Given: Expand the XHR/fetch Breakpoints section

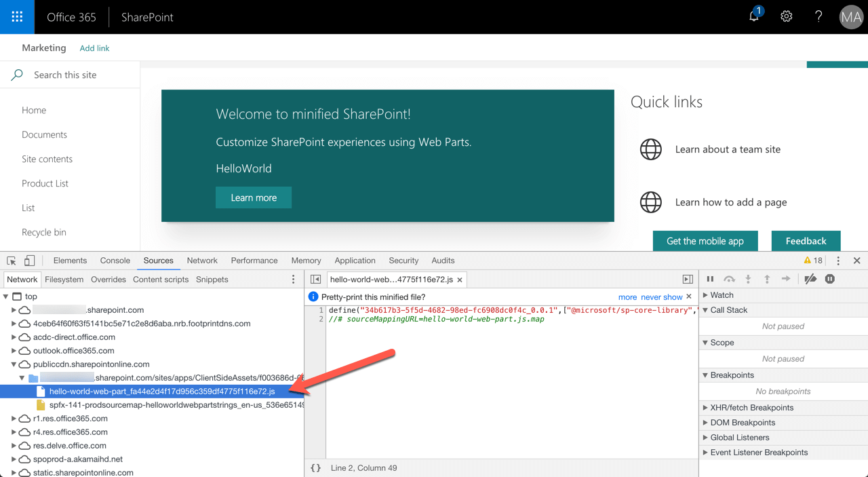Looking at the screenshot, I should (x=705, y=408).
